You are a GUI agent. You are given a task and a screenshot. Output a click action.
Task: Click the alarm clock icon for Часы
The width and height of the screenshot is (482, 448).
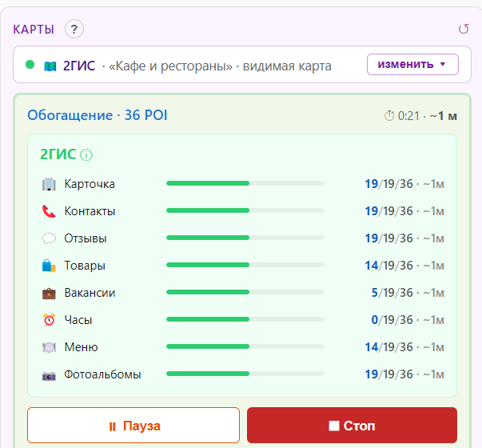[x=49, y=320]
